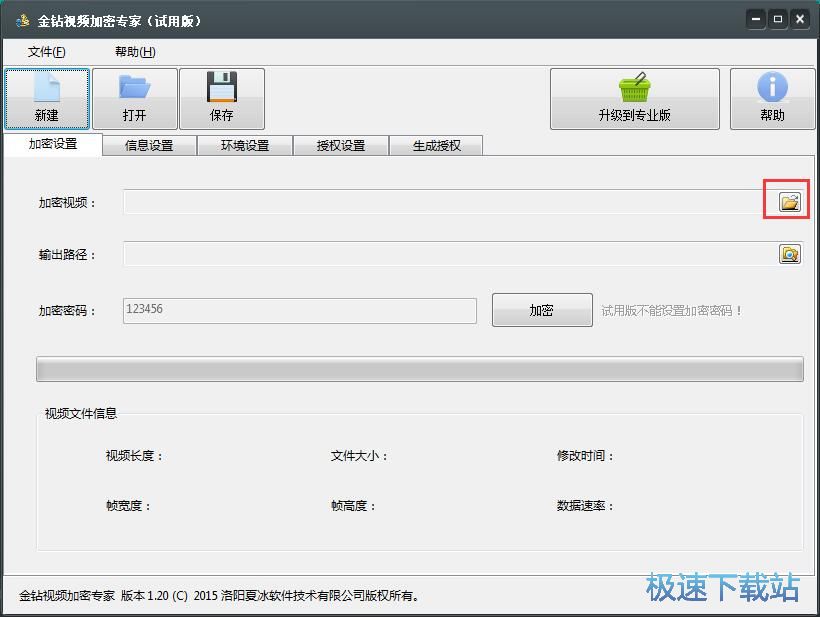Browse for the video file to encrypt
This screenshot has width=820, height=617.
pyautogui.click(x=790, y=202)
